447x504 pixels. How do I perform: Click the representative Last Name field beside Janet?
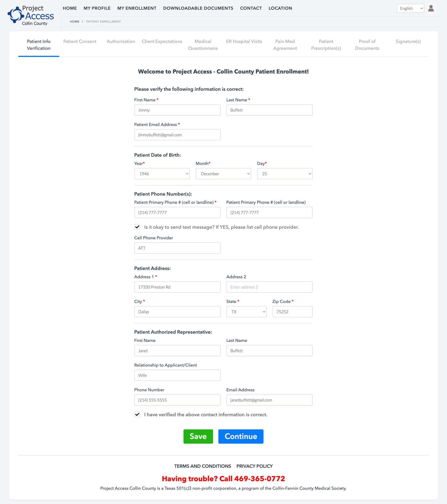point(269,350)
